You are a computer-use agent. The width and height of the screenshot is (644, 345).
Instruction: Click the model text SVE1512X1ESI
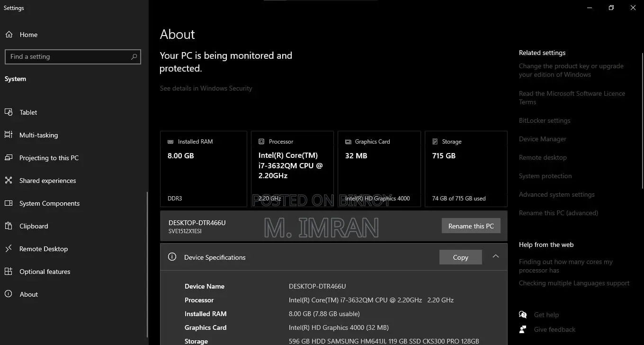coord(185,231)
